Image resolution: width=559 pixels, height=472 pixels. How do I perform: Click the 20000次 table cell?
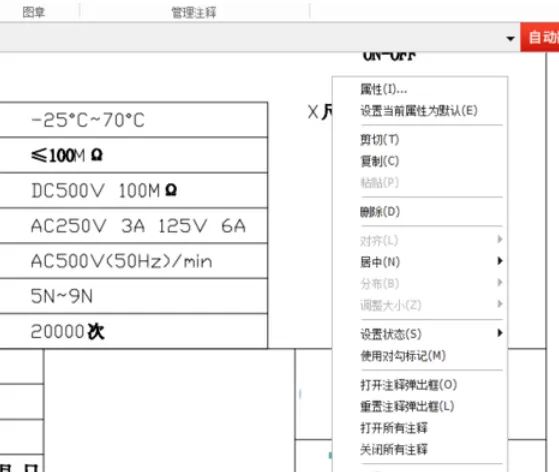coord(133,332)
